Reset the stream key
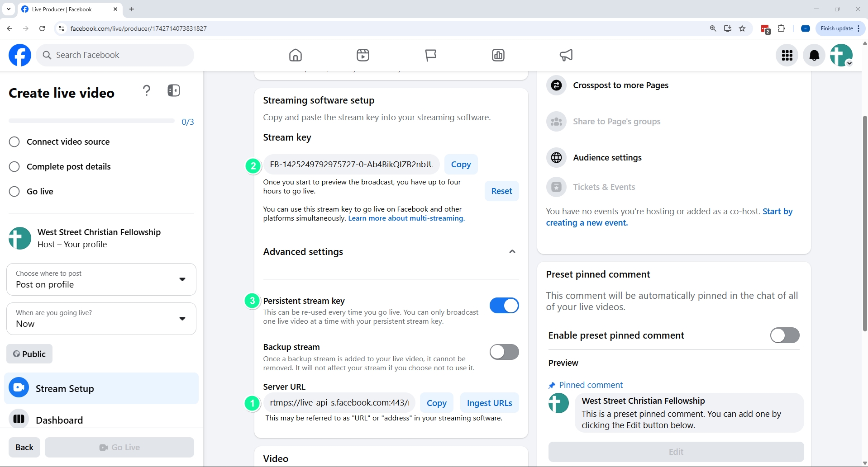 (501, 191)
